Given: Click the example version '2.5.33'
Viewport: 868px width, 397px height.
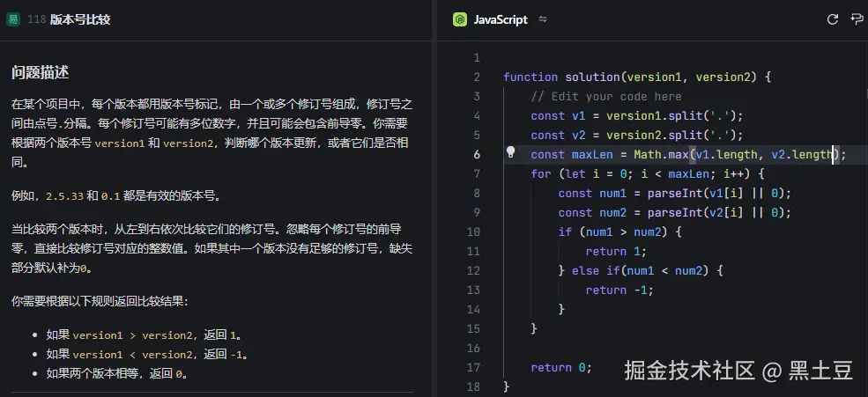Looking at the screenshot, I should (64, 196).
